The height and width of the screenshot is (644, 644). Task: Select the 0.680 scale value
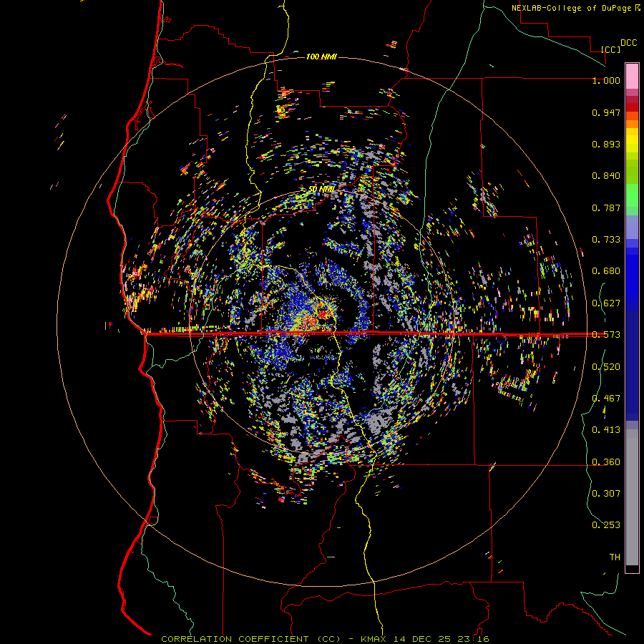pos(606,271)
